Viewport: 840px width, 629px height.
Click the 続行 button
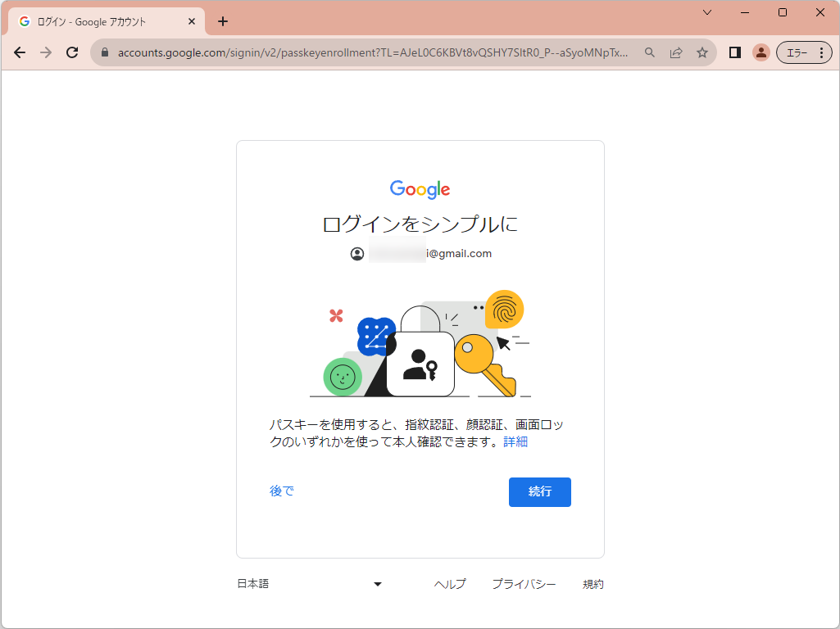(539, 492)
